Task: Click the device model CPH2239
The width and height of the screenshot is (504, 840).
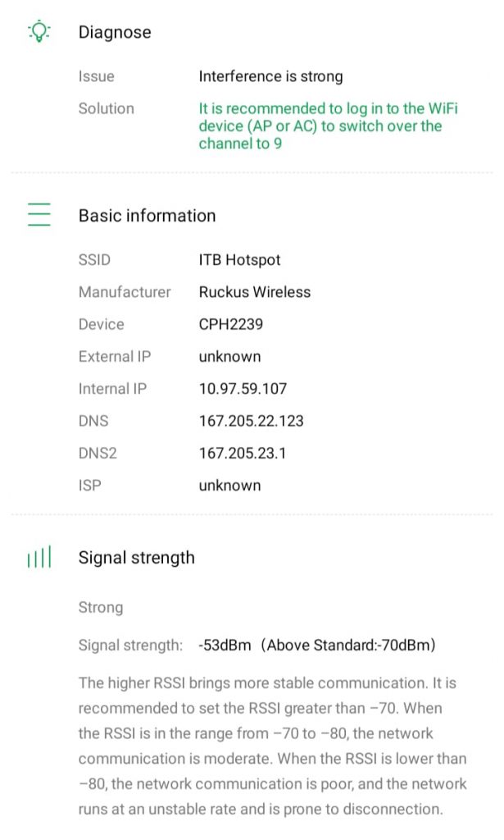Action: coord(230,324)
